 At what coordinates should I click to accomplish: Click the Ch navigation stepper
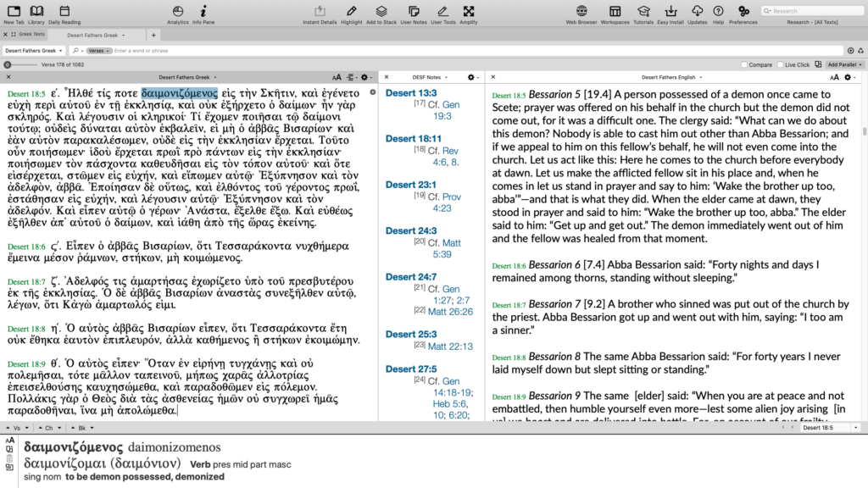[49, 428]
